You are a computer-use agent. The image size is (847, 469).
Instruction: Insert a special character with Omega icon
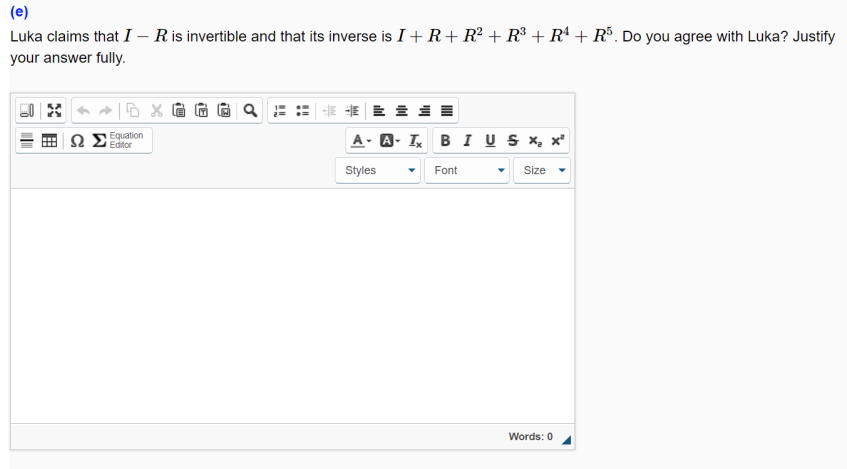coord(77,140)
